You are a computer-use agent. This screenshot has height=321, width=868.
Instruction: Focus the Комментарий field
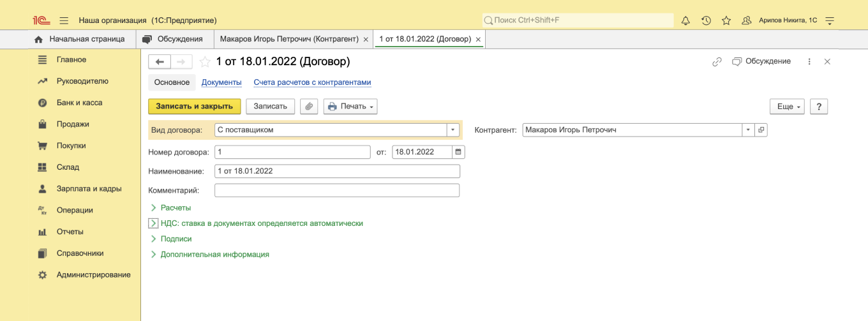tap(337, 190)
